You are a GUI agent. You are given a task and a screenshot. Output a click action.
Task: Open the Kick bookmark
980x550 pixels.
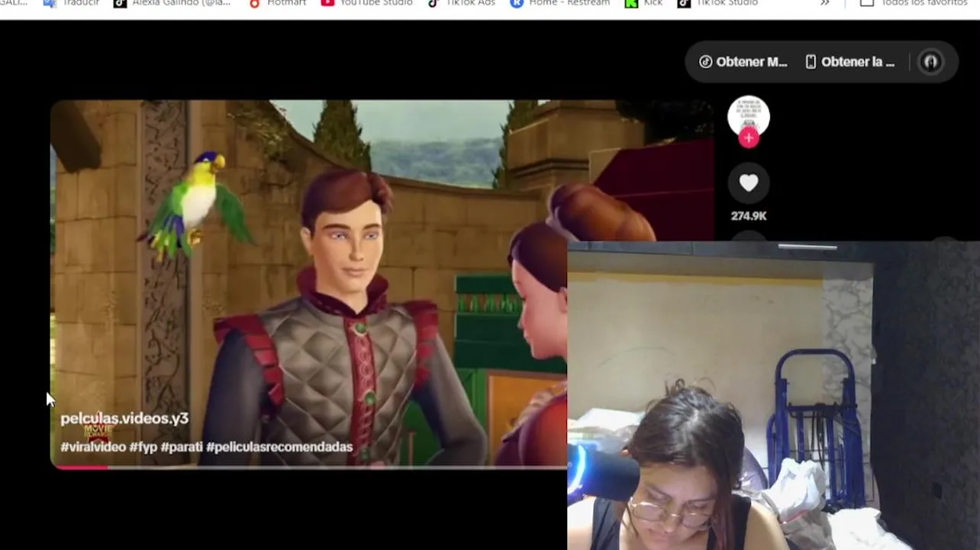coord(643,3)
